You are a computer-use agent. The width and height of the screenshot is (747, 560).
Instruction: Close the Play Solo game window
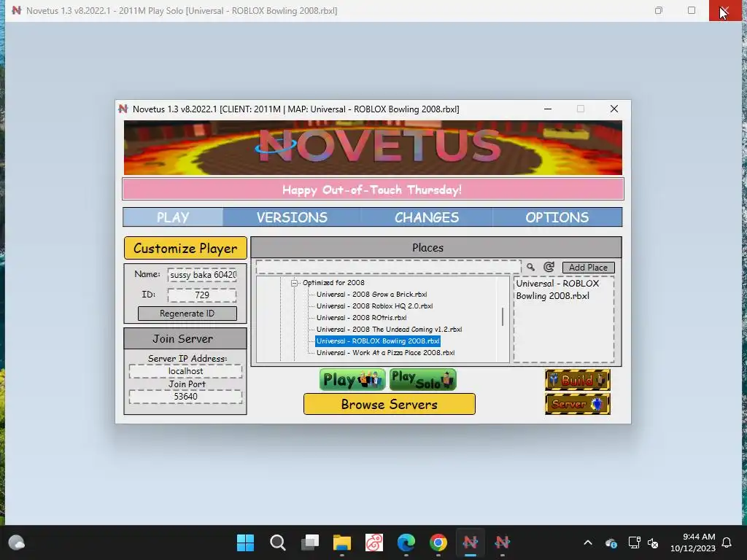pyautogui.click(x=724, y=10)
